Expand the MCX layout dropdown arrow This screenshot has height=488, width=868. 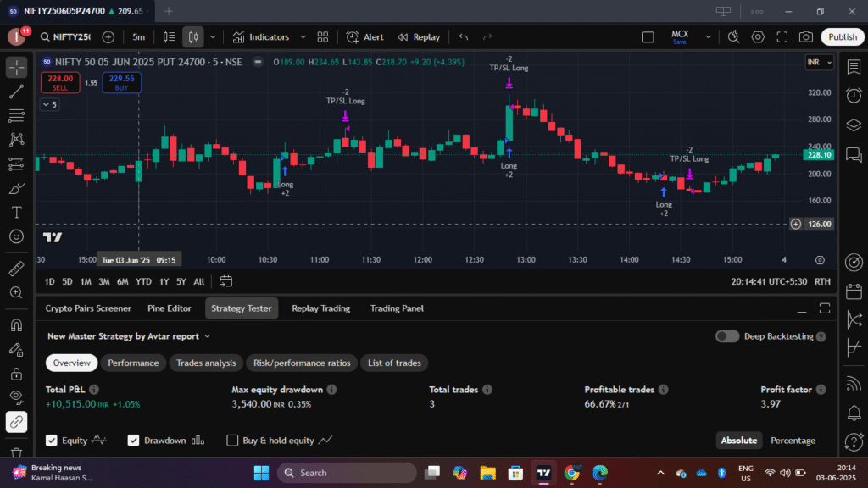[708, 37]
